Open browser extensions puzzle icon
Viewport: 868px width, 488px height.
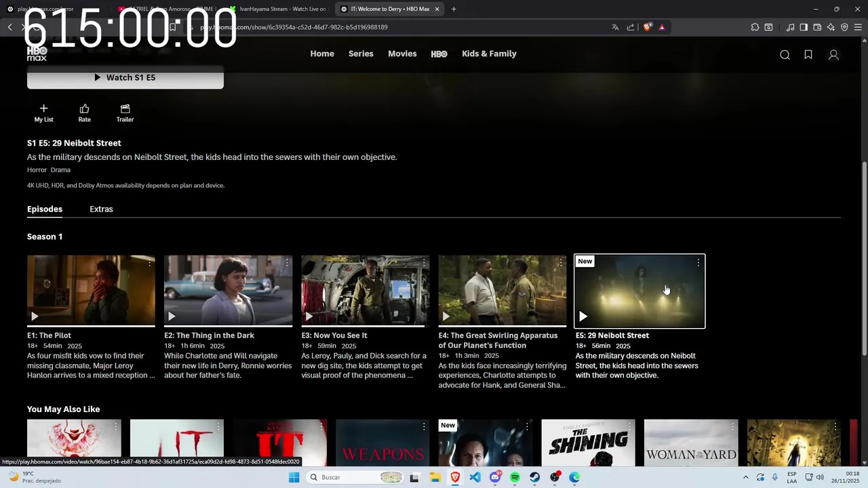click(755, 27)
